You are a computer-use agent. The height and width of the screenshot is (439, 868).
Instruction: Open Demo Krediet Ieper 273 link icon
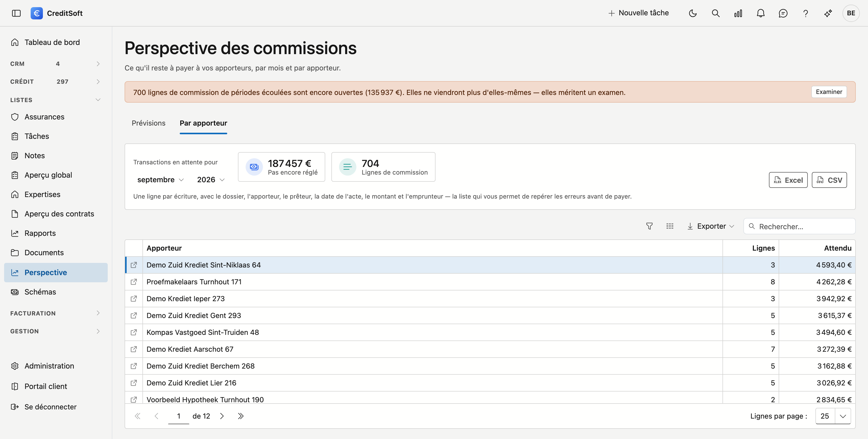[134, 299]
